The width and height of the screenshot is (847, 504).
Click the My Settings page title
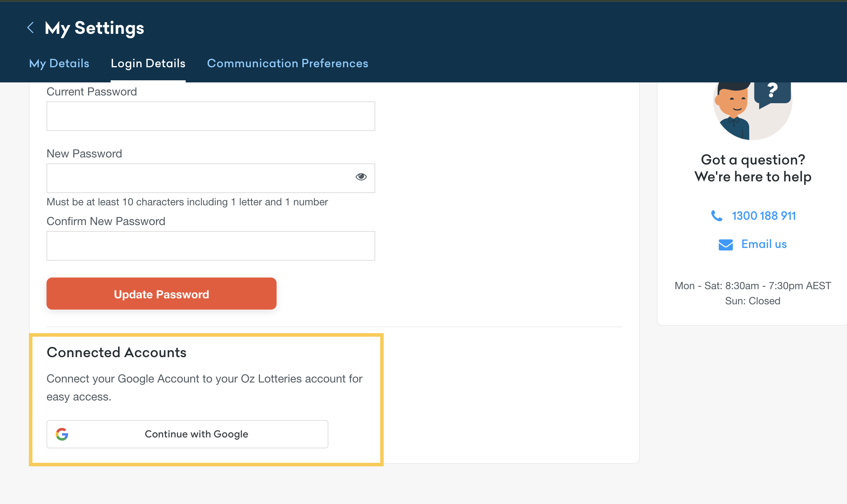[94, 28]
